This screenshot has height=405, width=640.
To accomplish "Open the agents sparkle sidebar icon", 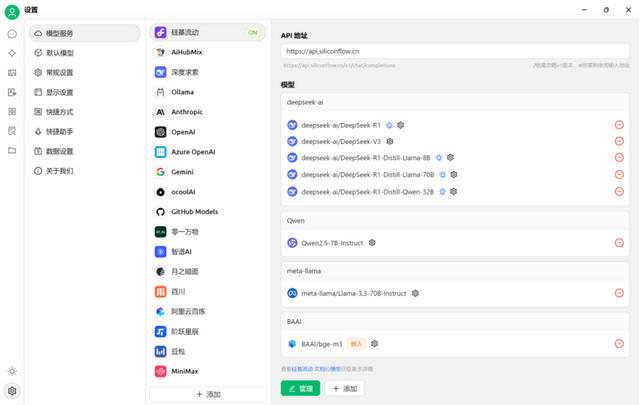I will pyautogui.click(x=12, y=53).
